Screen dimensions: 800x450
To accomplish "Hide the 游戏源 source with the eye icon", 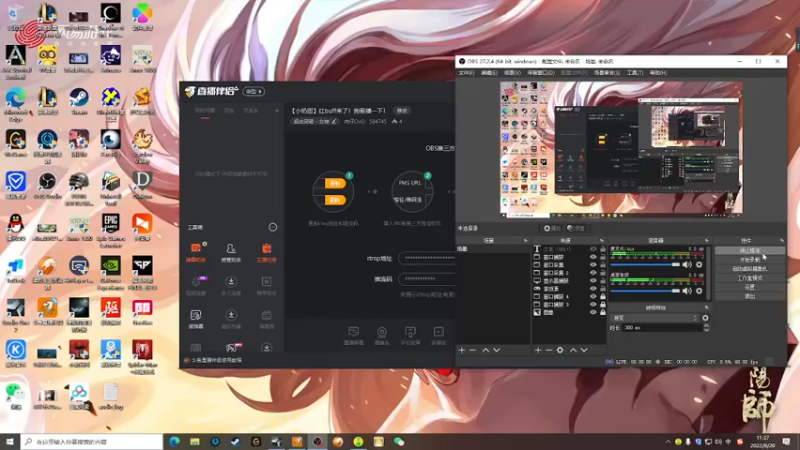I will 593,289.
